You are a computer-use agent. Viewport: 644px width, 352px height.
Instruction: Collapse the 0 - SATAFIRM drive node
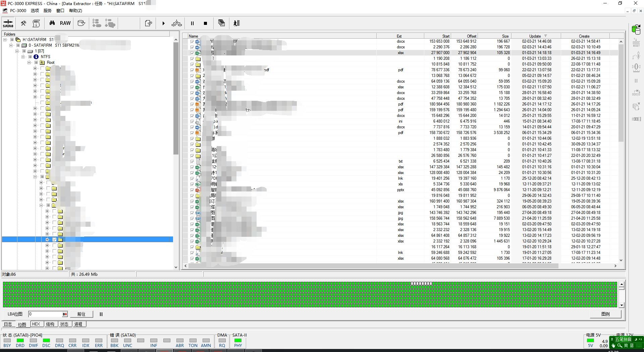tap(11, 45)
